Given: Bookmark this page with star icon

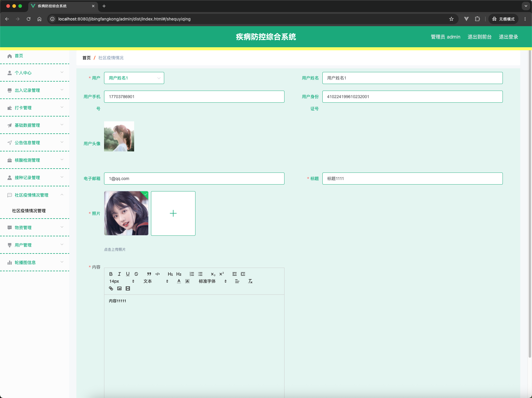Looking at the screenshot, I should pyautogui.click(x=451, y=19).
